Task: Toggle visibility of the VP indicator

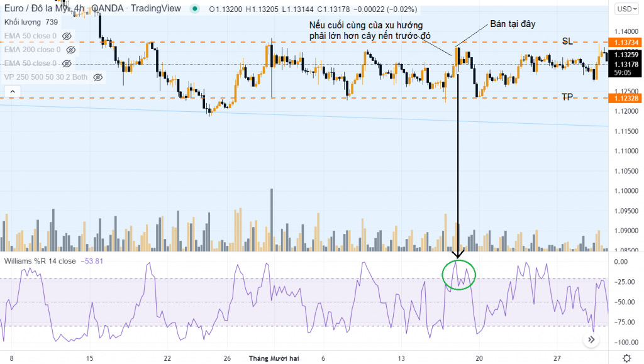Action: pyautogui.click(x=97, y=77)
